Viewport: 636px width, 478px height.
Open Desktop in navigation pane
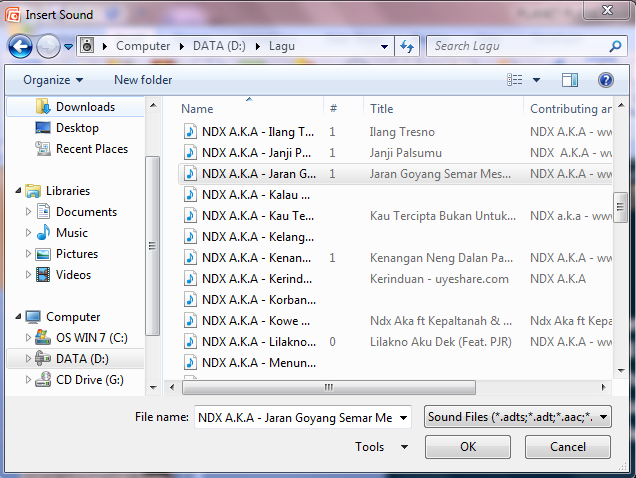click(x=77, y=128)
